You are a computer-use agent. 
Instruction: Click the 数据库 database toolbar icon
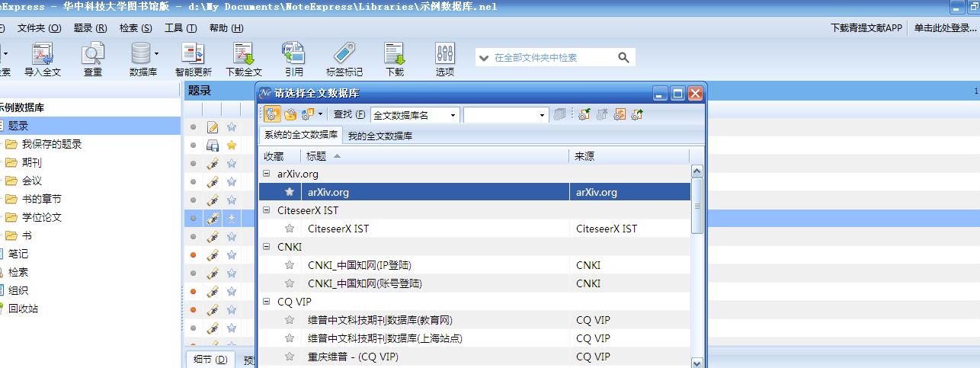pos(140,54)
